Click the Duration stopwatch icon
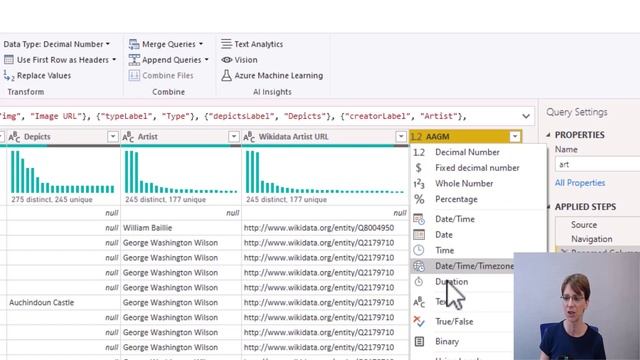 click(x=419, y=282)
